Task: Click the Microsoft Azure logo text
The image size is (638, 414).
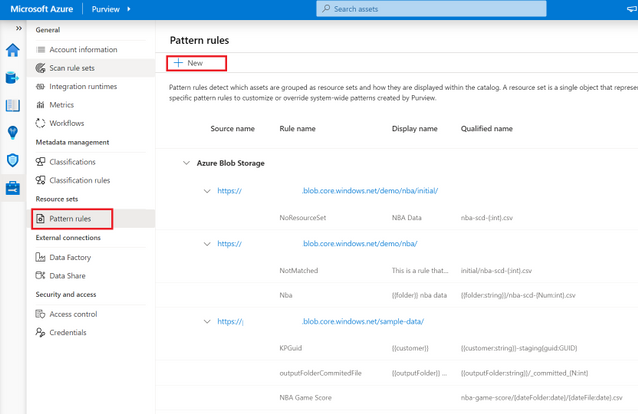Action: click(x=42, y=9)
